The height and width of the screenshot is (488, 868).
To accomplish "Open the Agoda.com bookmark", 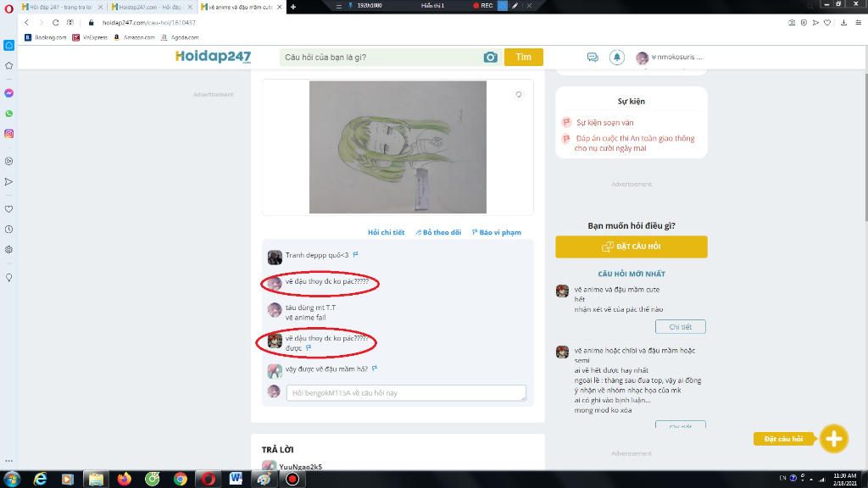I will coord(180,37).
